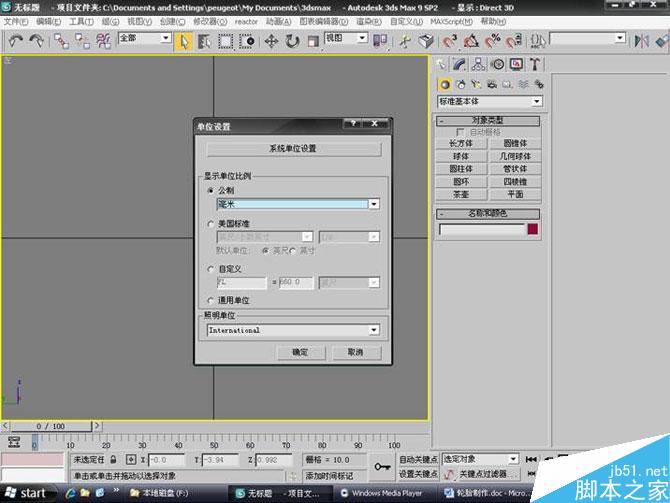The image size is (670, 503).
Task: Select Shapes category icon
Action: pos(461,85)
